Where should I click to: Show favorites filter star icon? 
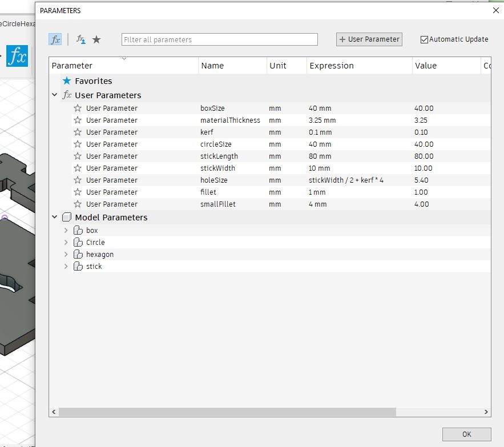click(x=96, y=39)
